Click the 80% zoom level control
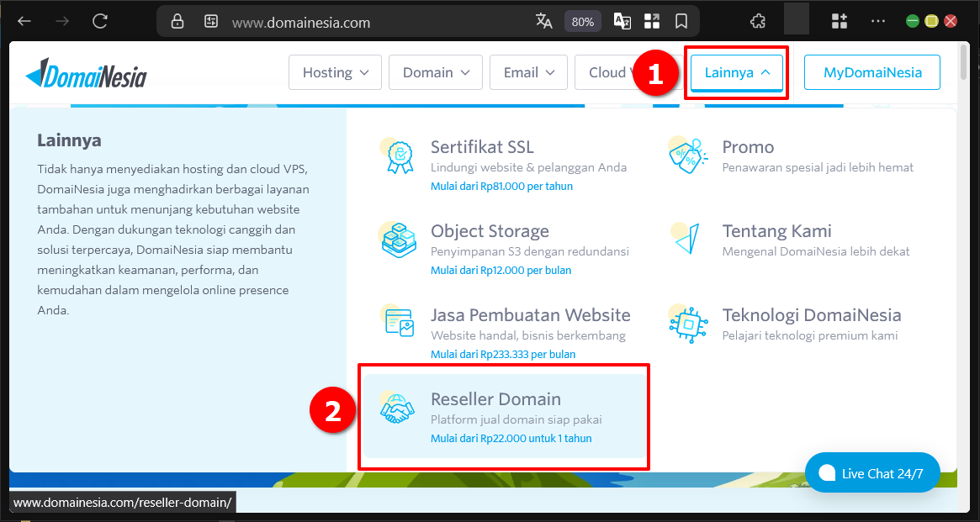Screen dimensions: 980x522 click(x=582, y=21)
